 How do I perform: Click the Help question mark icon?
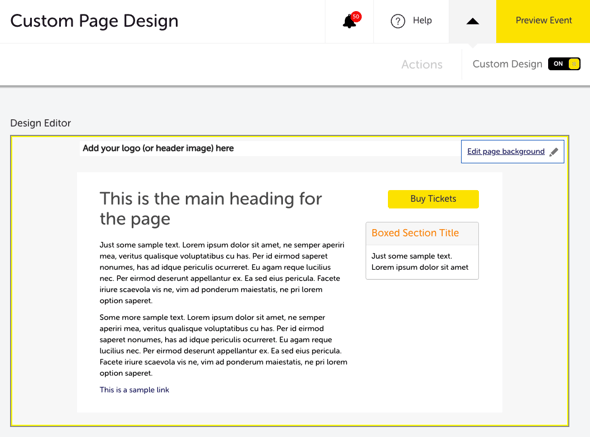pyautogui.click(x=398, y=21)
